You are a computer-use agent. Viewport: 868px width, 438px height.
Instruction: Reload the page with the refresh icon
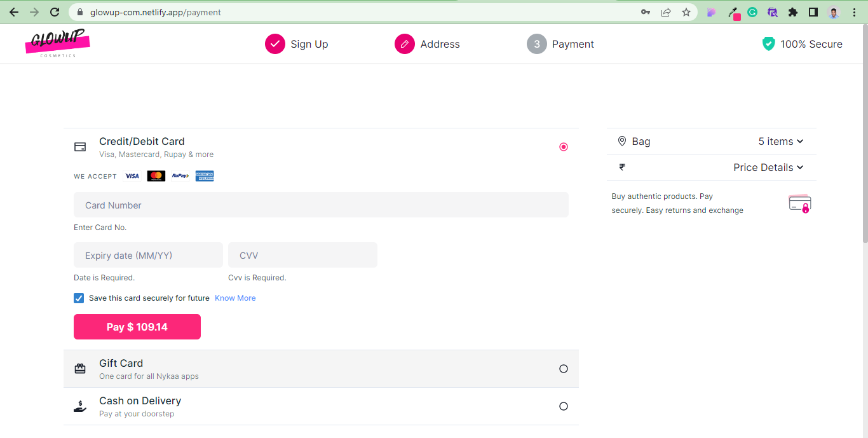[x=55, y=12]
